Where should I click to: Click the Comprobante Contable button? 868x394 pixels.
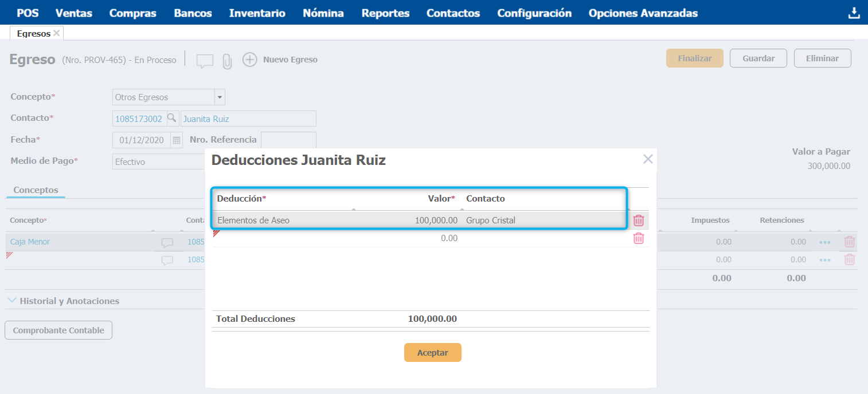[58, 330]
